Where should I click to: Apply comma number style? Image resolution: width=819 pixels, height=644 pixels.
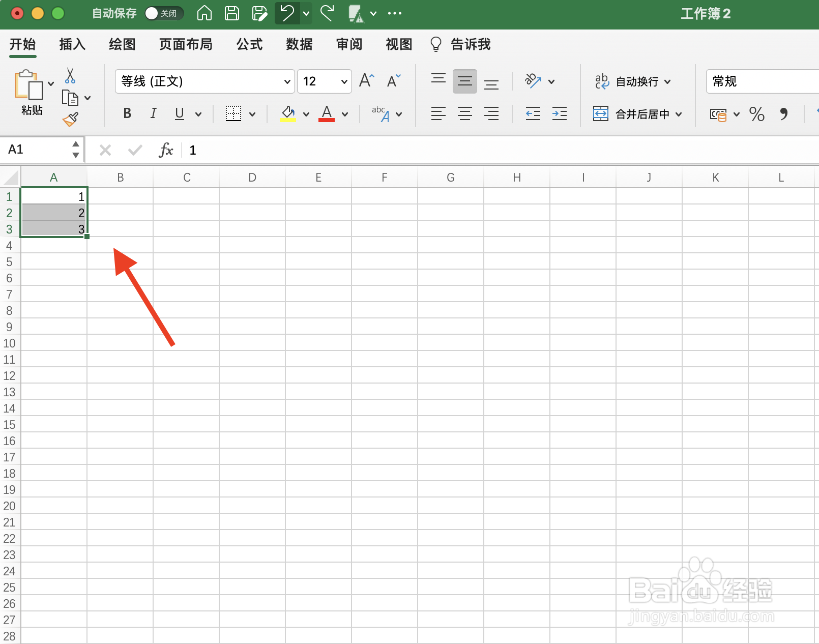(784, 114)
